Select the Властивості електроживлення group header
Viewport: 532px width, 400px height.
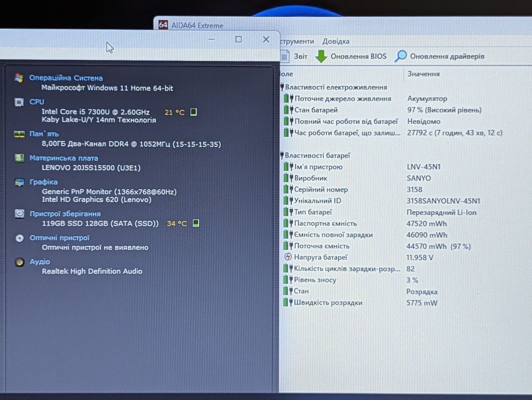click(336, 87)
